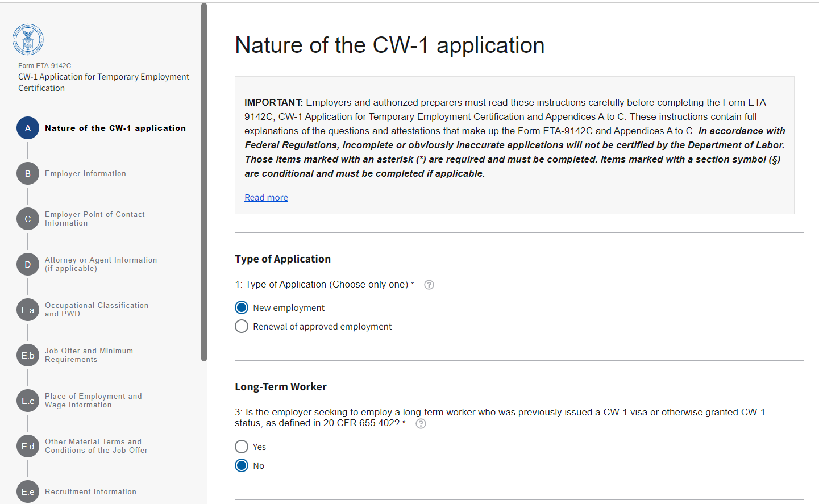Select step E.c circle icon
This screenshot has width=819, height=504.
coord(28,401)
